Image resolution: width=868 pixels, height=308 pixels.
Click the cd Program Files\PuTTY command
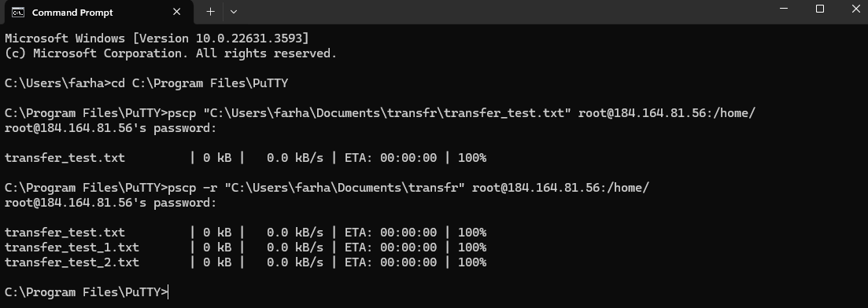(x=200, y=83)
